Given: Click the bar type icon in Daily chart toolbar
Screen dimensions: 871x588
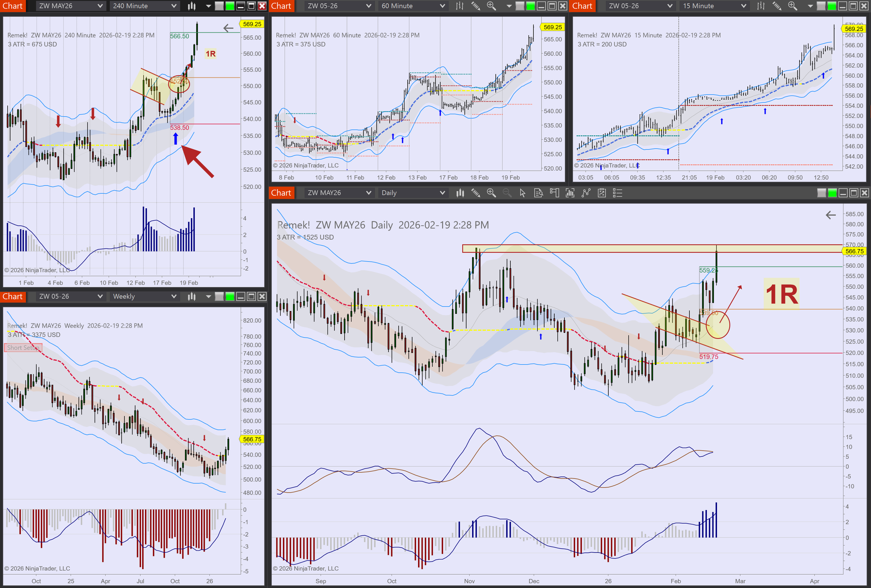Looking at the screenshot, I should coord(460,193).
